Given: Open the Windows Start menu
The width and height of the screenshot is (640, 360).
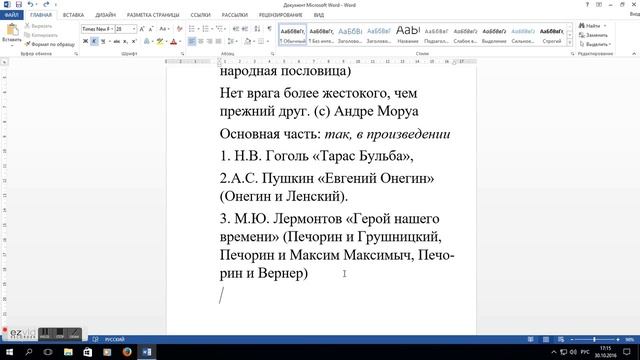Looking at the screenshot, I should pyautogui.click(x=9, y=351).
